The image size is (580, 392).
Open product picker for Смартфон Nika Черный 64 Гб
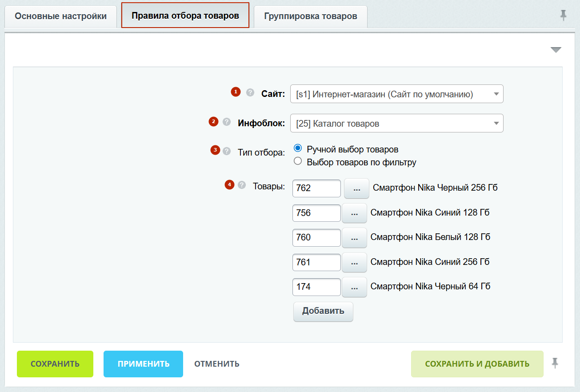point(354,287)
